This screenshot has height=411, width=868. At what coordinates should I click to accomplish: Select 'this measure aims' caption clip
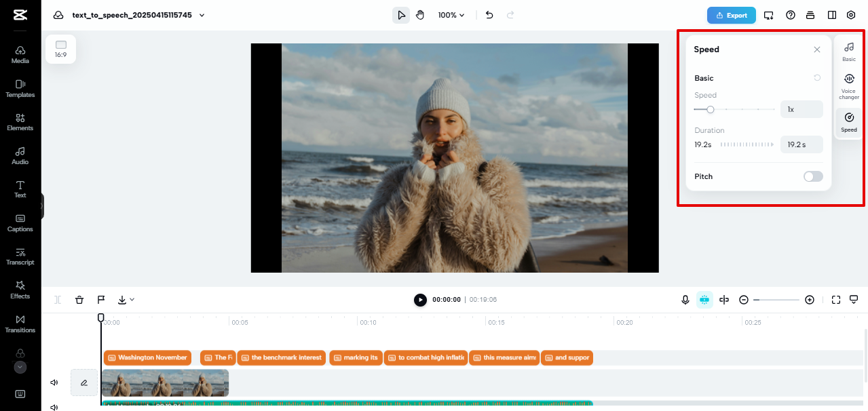504,357
